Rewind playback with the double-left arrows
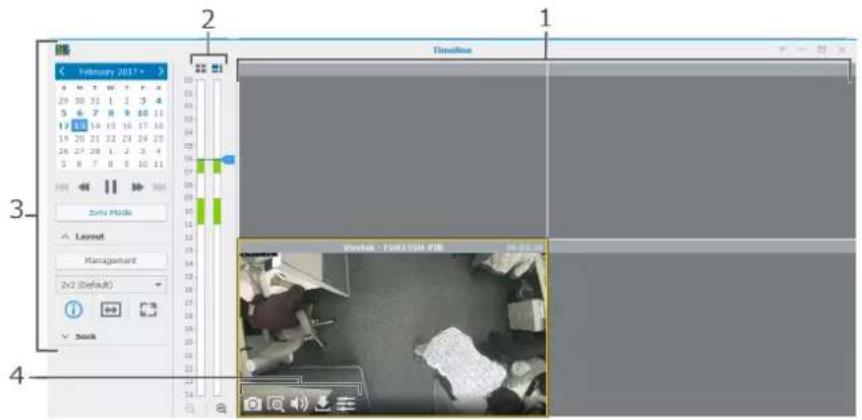The image size is (862, 420). [84, 187]
